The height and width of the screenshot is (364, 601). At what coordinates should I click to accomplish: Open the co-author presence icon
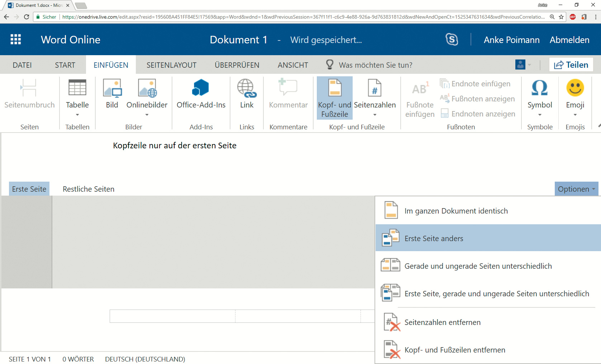point(520,64)
